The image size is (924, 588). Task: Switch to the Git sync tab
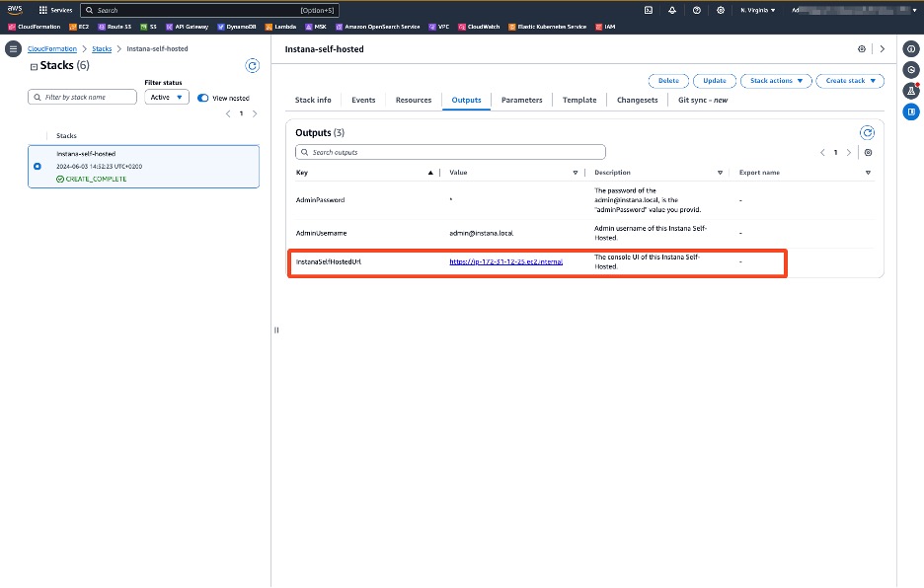(703, 101)
